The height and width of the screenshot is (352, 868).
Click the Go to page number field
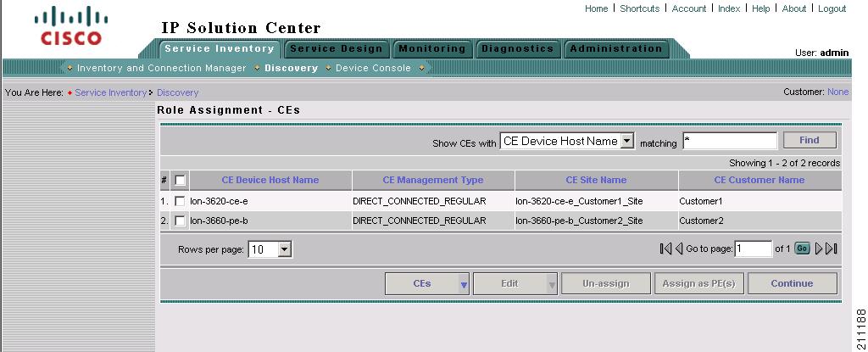click(x=753, y=249)
